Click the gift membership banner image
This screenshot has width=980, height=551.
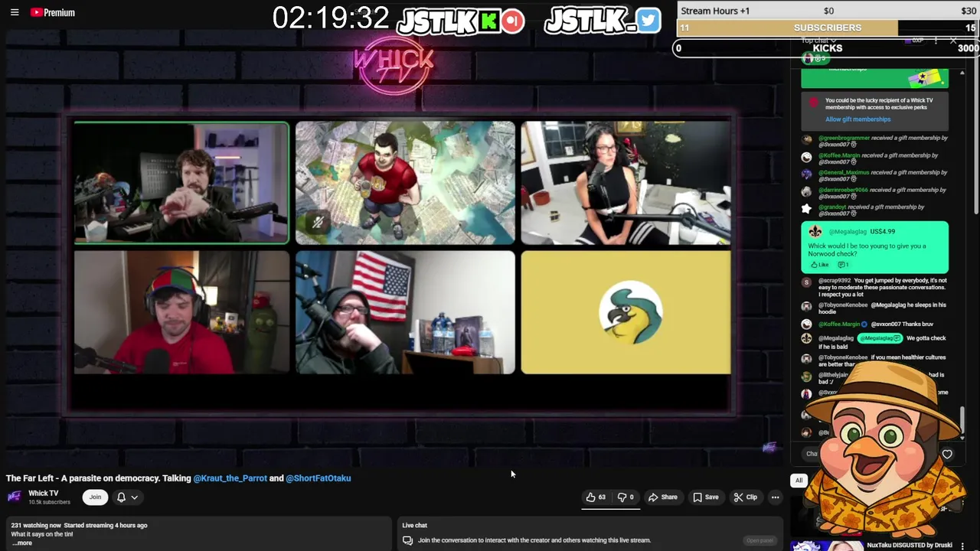click(x=927, y=77)
